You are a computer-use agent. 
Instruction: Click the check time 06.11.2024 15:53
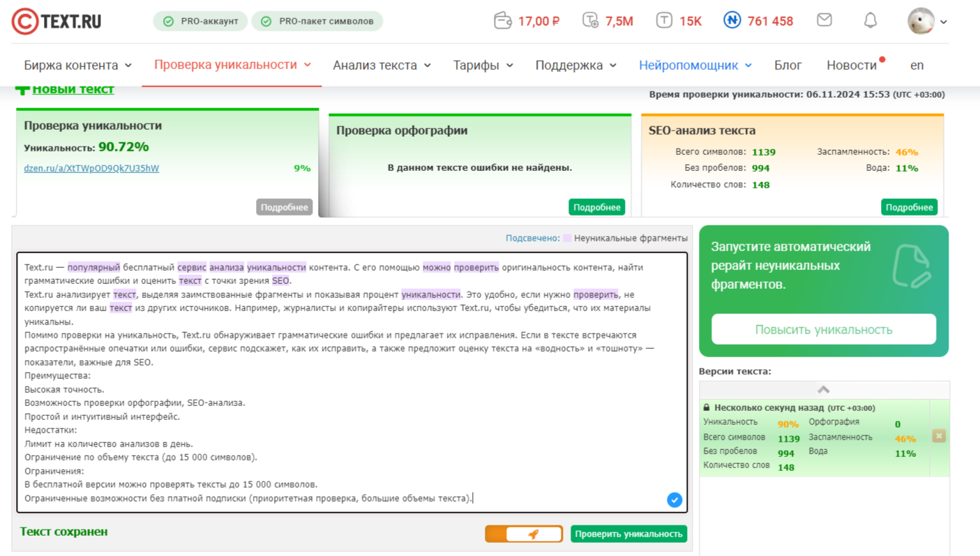[x=848, y=94]
